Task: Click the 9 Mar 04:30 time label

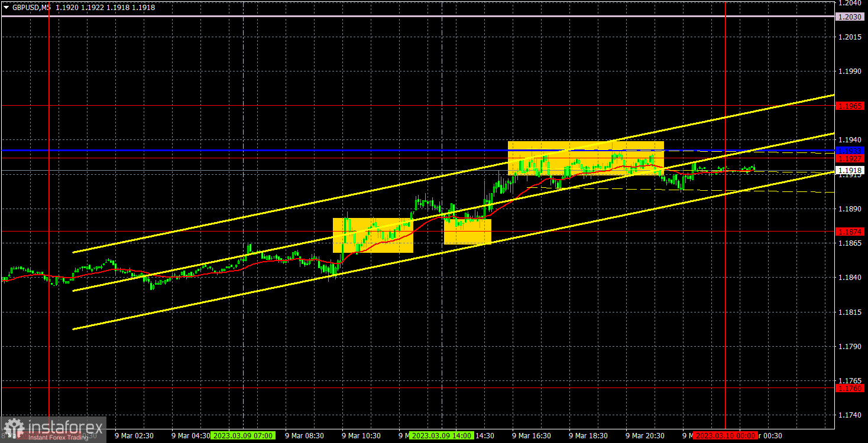Action: pyautogui.click(x=190, y=435)
